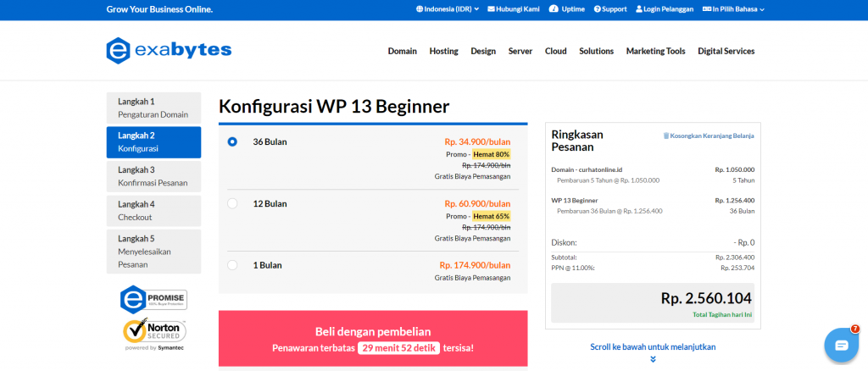This screenshot has width=868, height=371.
Task: Click the Exabytes logo
Action: (x=169, y=51)
